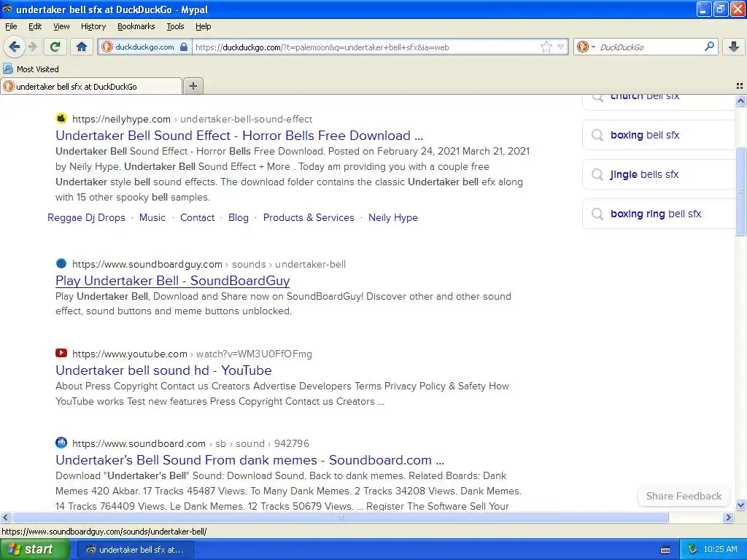
Task: Click the padlock site security icon
Action: [183, 47]
